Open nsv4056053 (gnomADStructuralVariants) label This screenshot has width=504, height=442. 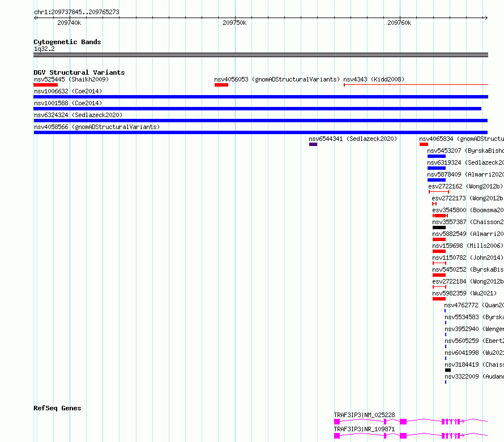click(x=277, y=79)
